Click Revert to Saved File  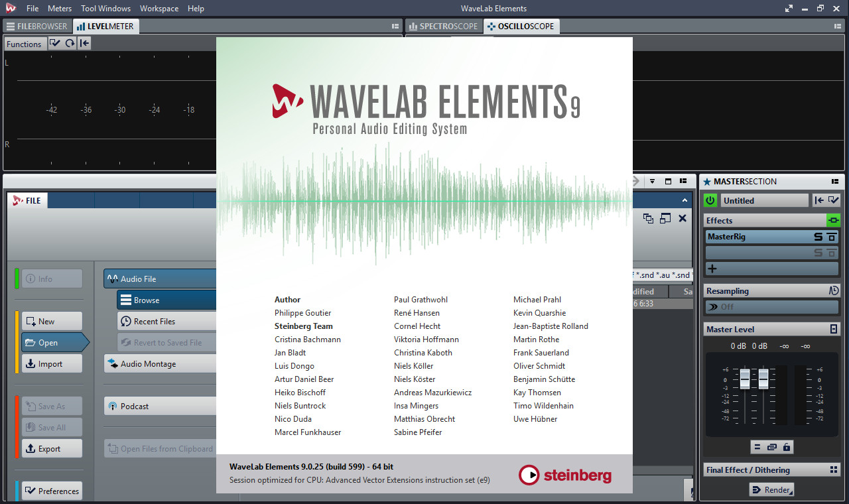(x=167, y=342)
